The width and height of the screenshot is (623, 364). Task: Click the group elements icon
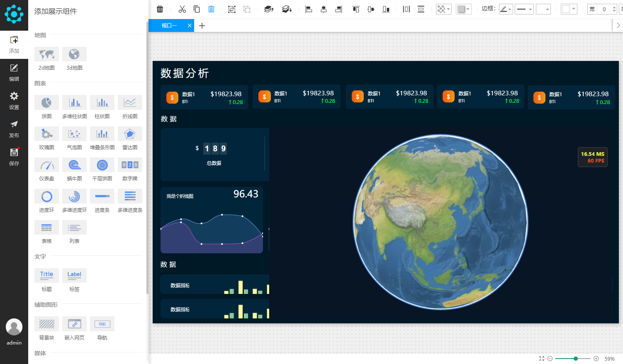(x=232, y=9)
